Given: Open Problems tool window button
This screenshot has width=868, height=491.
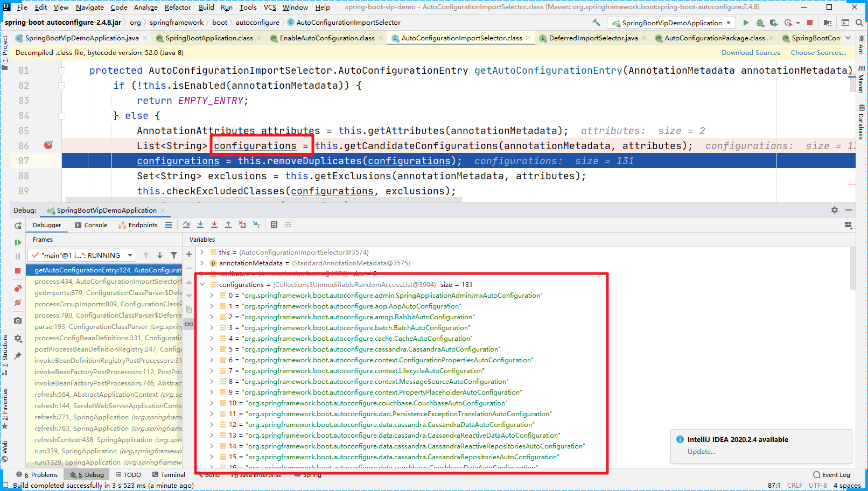Looking at the screenshot, I should (x=37, y=474).
